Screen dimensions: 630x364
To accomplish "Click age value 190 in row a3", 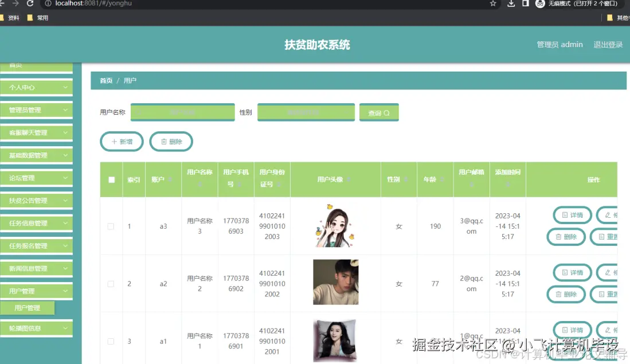I will click(x=435, y=226).
